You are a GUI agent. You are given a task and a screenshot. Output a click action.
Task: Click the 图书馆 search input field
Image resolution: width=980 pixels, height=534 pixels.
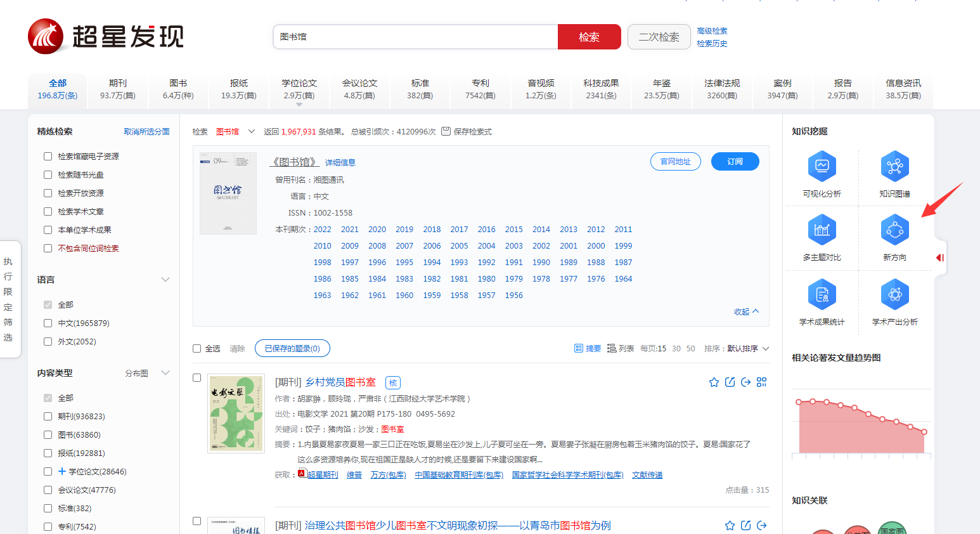point(415,37)
